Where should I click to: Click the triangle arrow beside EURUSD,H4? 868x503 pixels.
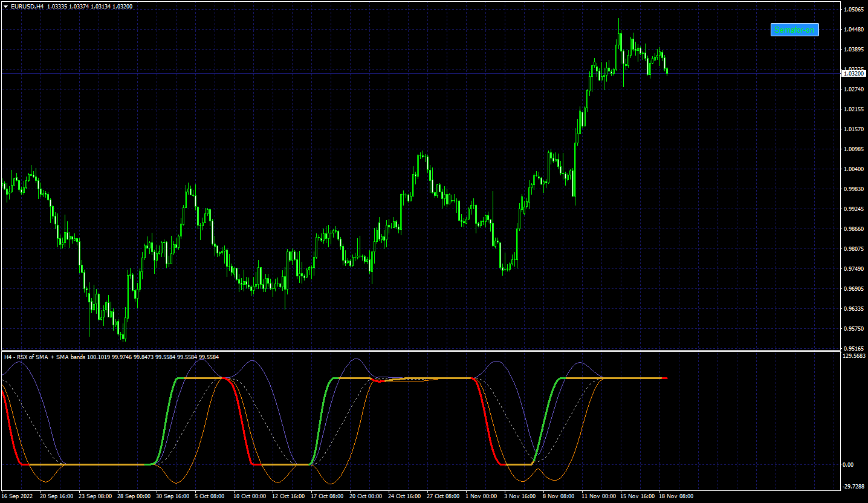point(5,6)
